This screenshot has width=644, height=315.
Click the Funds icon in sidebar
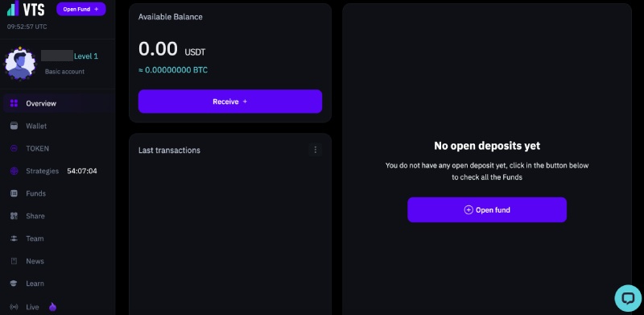(14, 193)
